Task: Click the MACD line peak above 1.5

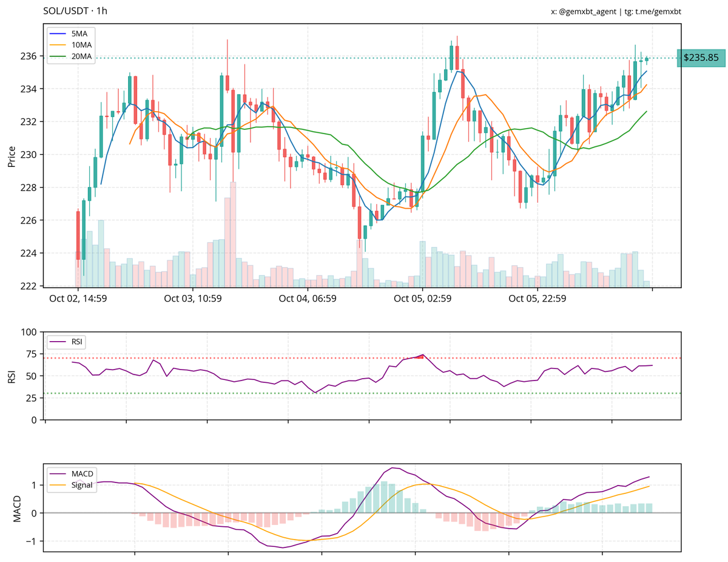Action: click(393, 468)
